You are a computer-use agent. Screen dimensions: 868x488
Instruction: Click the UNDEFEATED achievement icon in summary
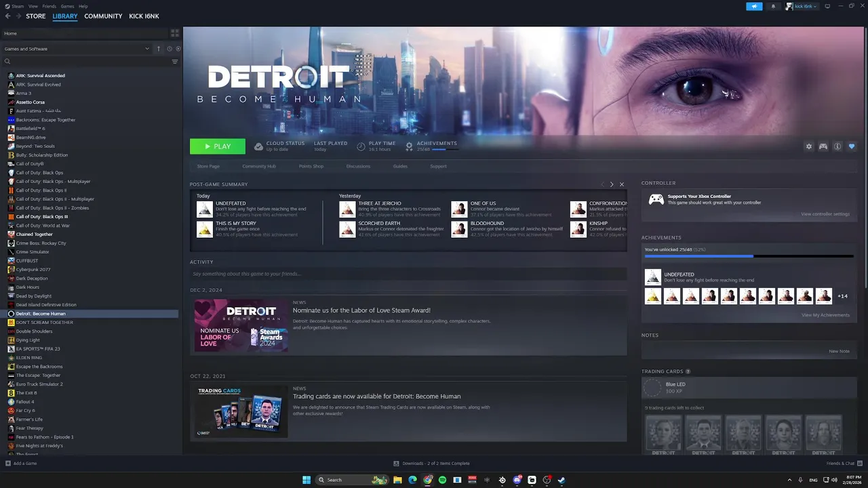205,209
